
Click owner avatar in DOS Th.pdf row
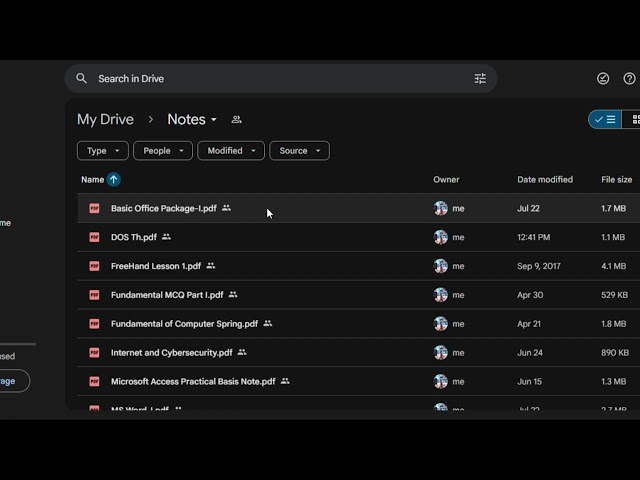[441, 237]
